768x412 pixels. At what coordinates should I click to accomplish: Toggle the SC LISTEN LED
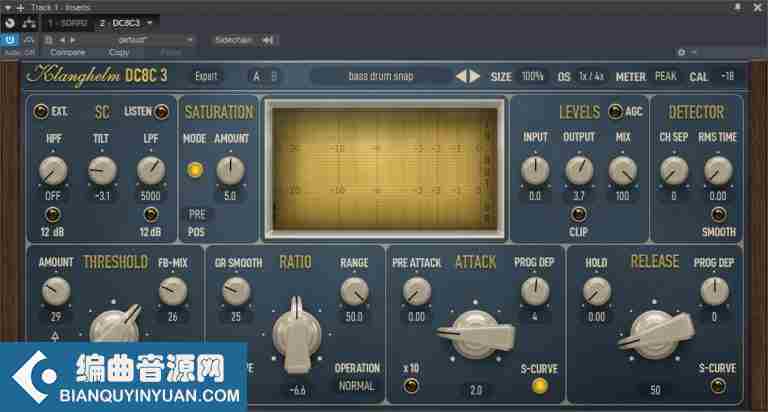click(161, 112)
